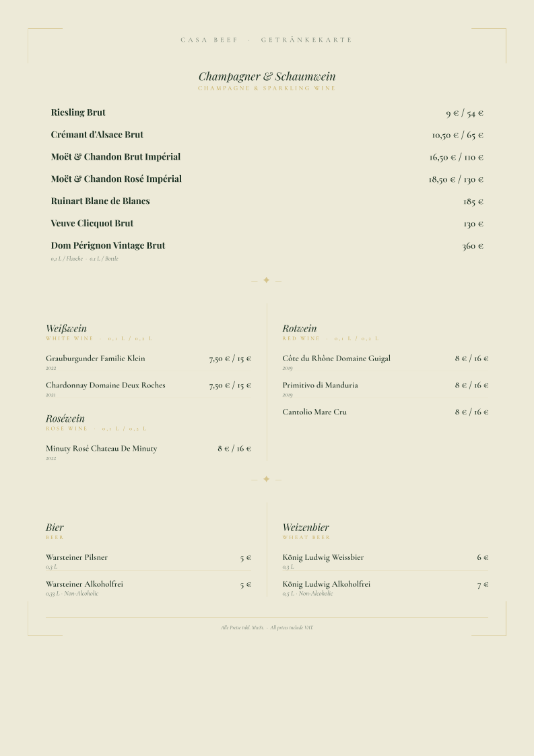This screenshot has height=756, width=534.
Task: Select the Cantolio Mare Cru wine
Action: (385, 412)
